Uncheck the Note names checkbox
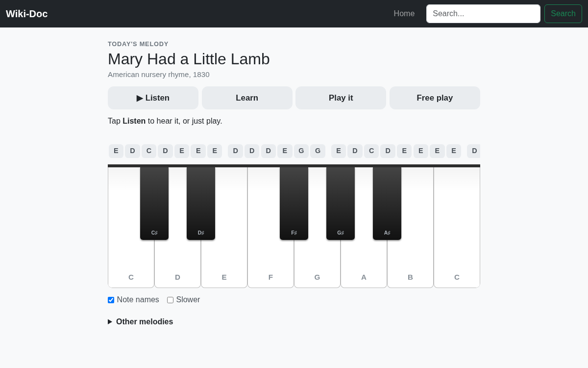Viewport: 588px width, 368px height. [x=111, y=300]
